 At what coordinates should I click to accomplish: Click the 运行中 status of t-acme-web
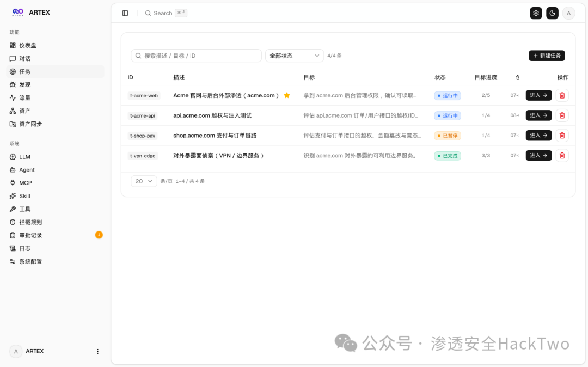(x=448, y=96)
